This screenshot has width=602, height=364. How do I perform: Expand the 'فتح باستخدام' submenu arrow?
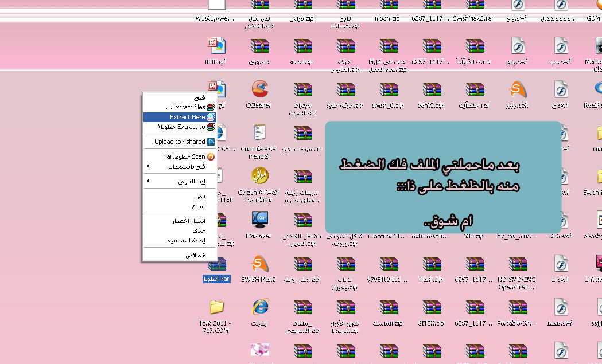[148, 166]
